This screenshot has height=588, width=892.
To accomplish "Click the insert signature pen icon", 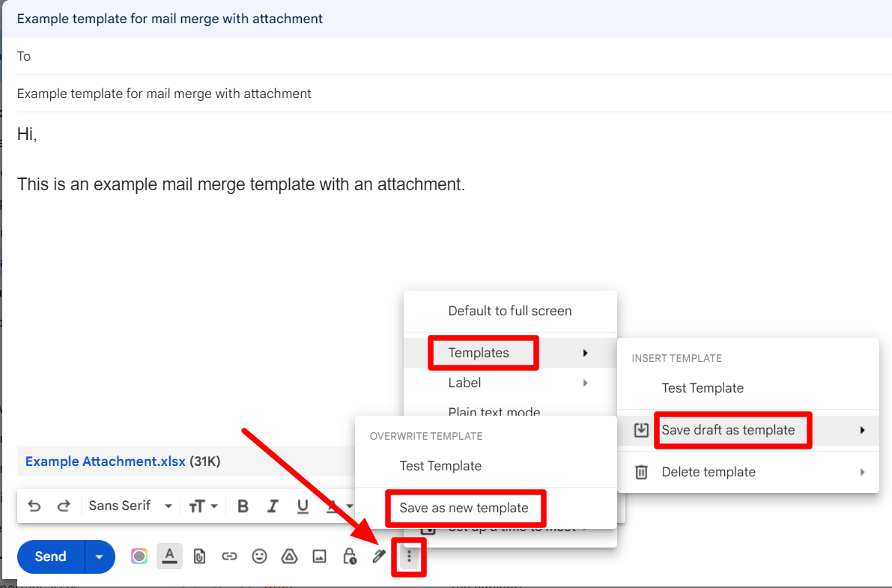I will point(379,556).
